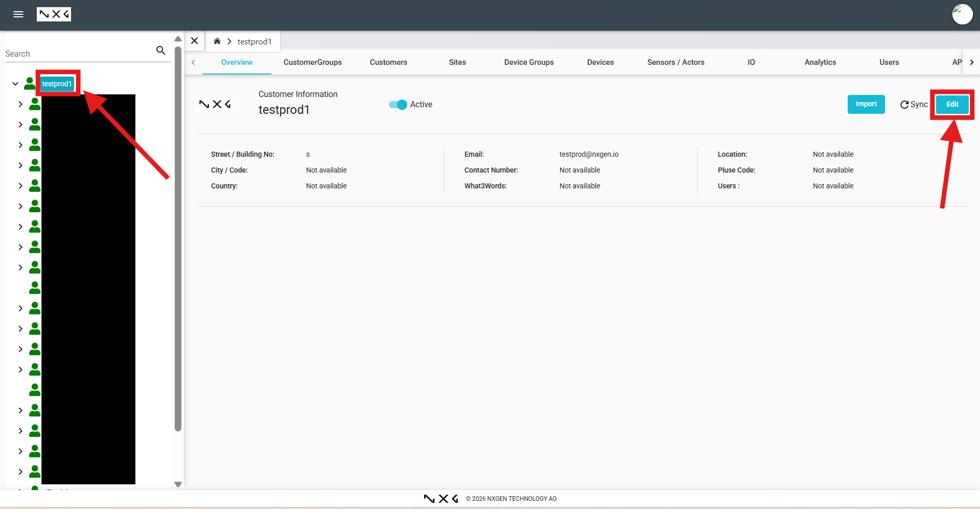The height and width of the screenshot is (509, 980).
Task: Expand the second child customer node
Action: click(x=20, y=125)
